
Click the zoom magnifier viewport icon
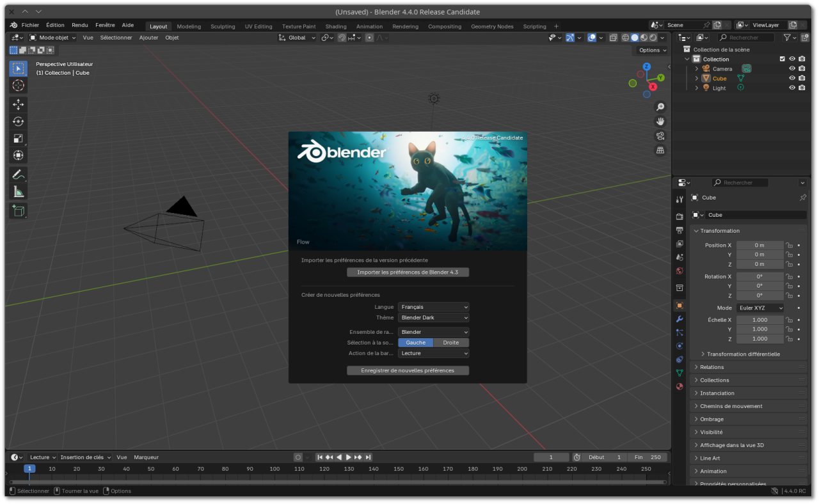(x=660, y=107)
